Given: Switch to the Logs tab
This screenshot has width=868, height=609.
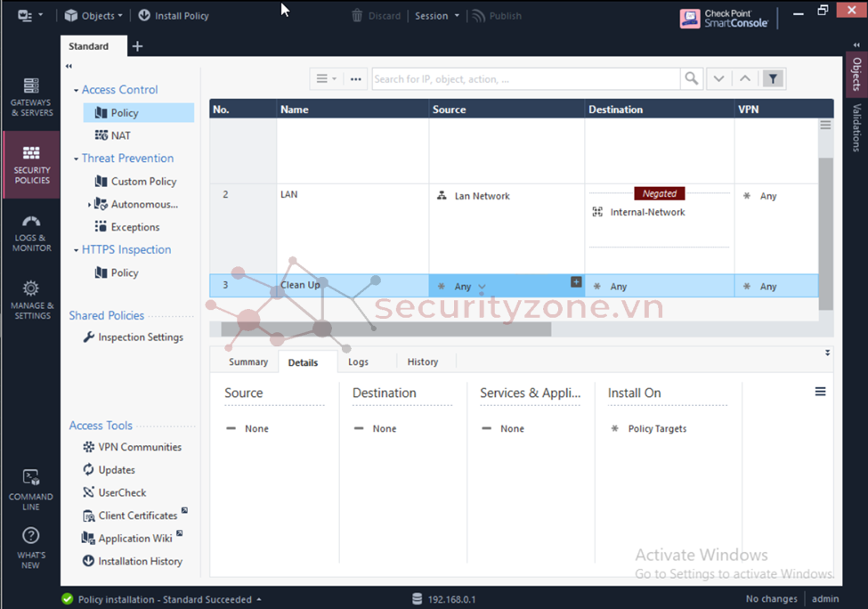Looking at the screenshot, I should pyautogui.click(x=358, y=361).
